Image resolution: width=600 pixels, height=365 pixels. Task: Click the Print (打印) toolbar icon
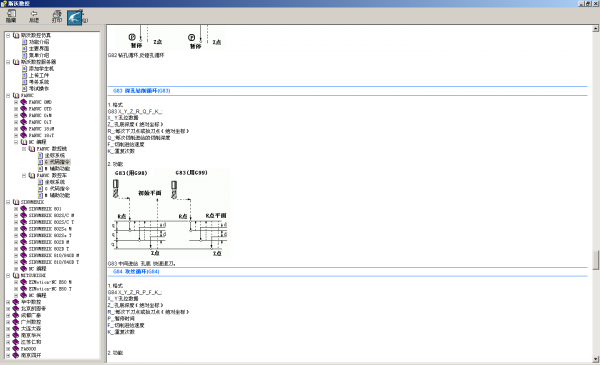tap(57, 16)
